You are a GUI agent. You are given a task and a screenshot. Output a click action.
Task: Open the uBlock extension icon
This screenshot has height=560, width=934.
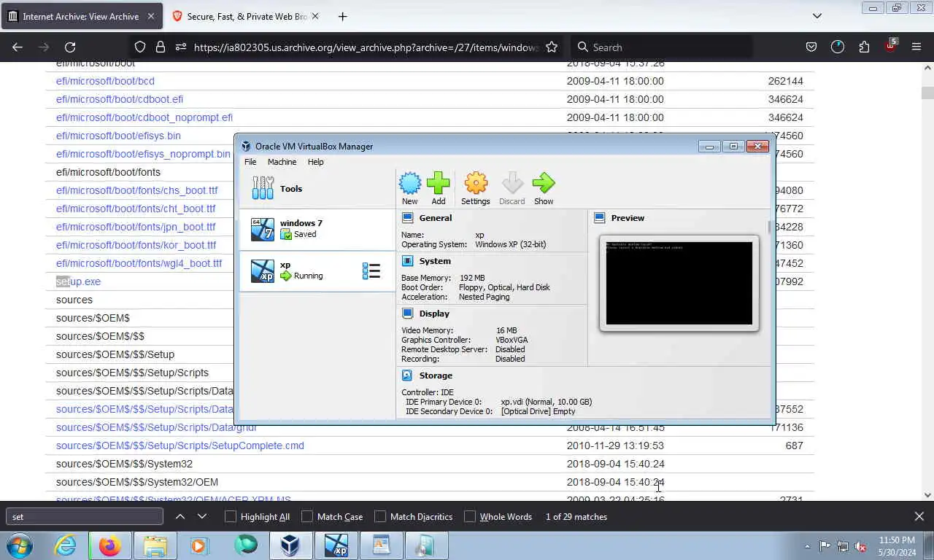(x=890, y=46)
